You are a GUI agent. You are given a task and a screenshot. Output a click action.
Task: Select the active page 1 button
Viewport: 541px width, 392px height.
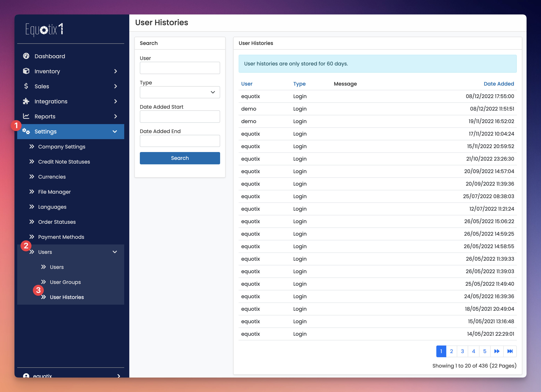pyautogui.click(x=441, y=351)
